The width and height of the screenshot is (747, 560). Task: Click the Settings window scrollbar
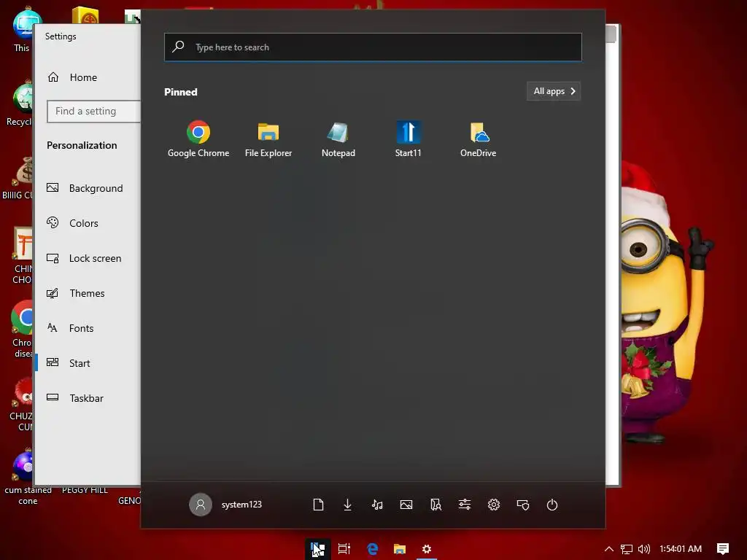(x=612, y=34)
